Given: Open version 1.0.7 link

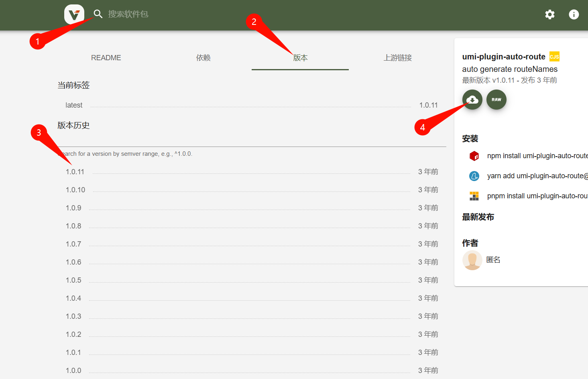Looking at the screenshot, I should coord(73,244).
